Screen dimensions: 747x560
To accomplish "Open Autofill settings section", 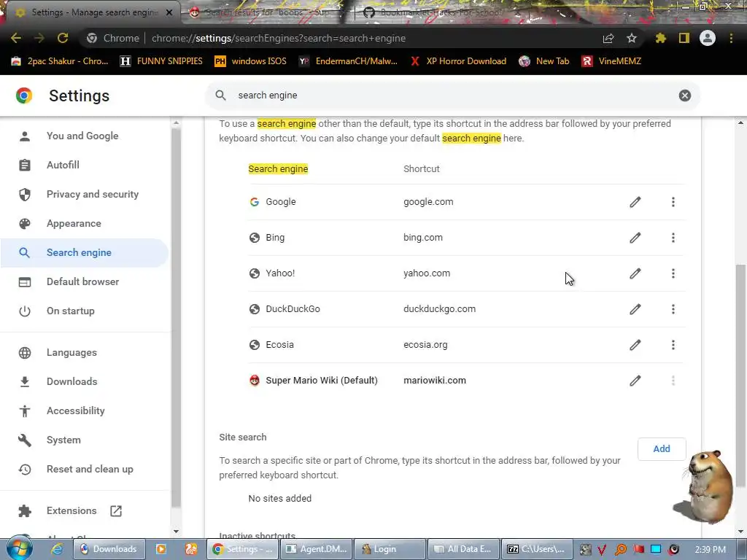I will pos(63,165).
